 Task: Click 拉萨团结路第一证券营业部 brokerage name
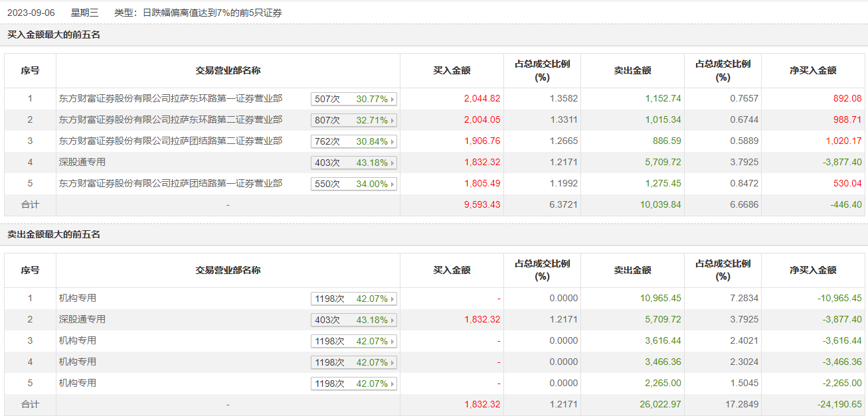[x=170, y=184]
